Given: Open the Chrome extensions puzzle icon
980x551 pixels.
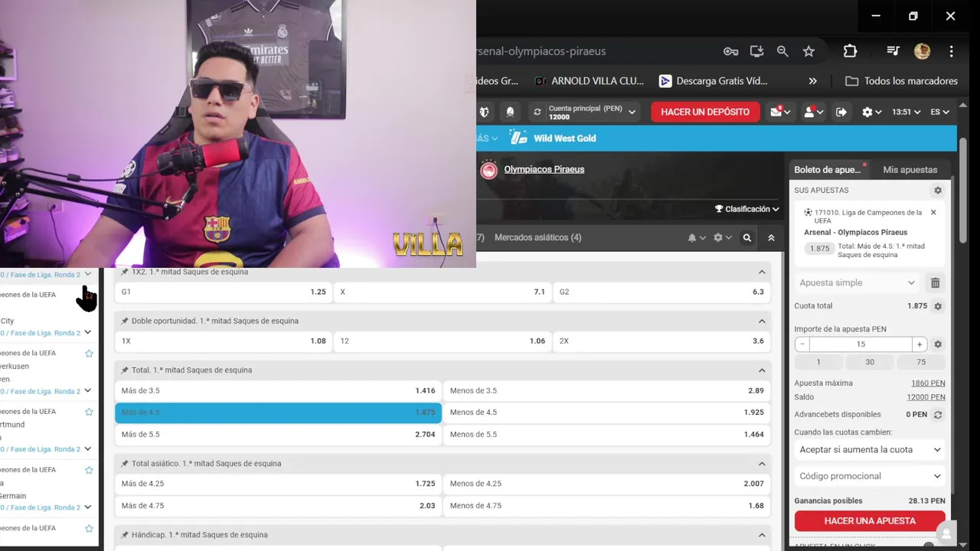Looking at the screenshot, I should pos(850,51).
